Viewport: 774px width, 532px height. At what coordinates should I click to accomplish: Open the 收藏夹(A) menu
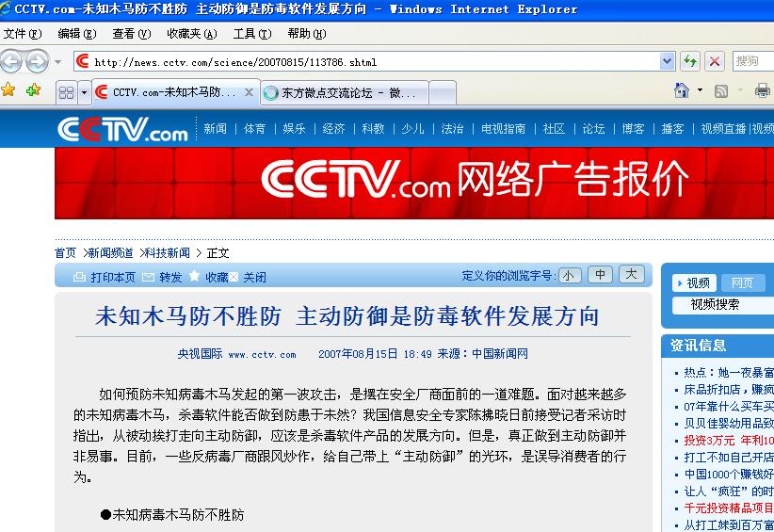point(192,34)
